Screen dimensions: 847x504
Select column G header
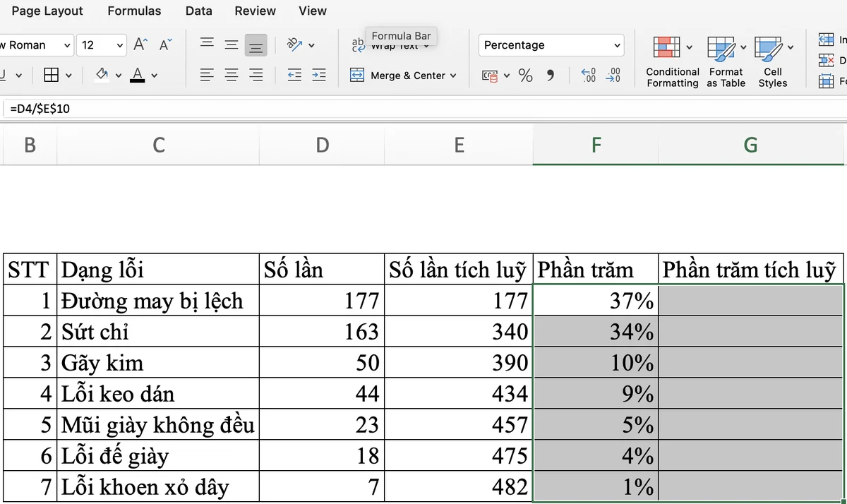(x=751, y=145)
